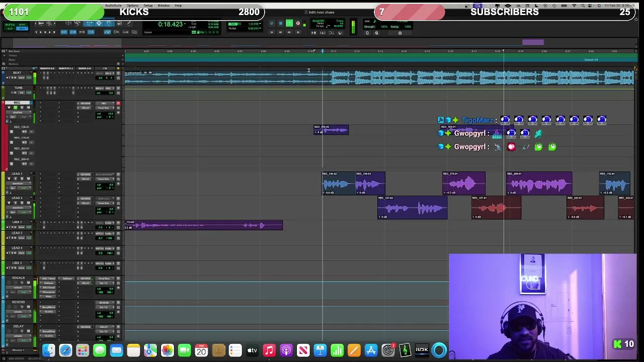Click Return to Zero transport button
Viewport: 644px width, 362px height.
[x=272, y=32]
